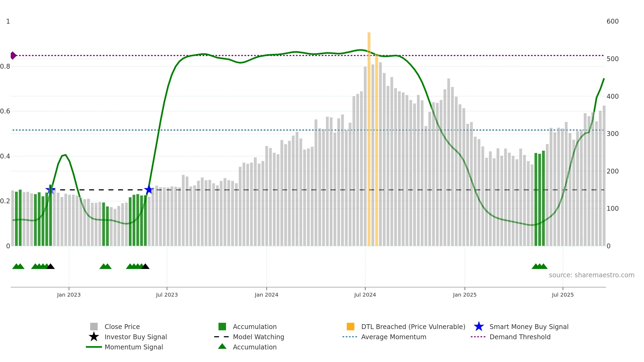Click the first blue star before Jan 2023
This screenshot has height=362, width=644.
pos(50,190)
